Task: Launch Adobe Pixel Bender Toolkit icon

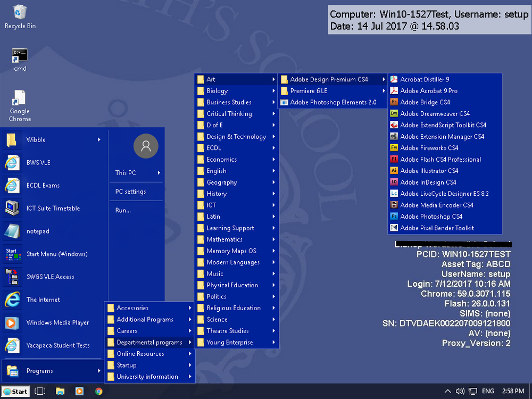Action: (x=394, y=228)
